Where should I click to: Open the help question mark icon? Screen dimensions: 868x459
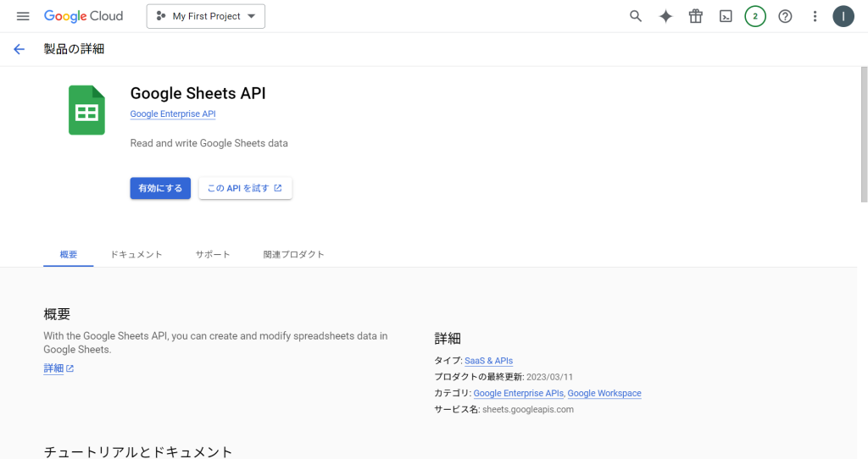(x=785, y=16)
